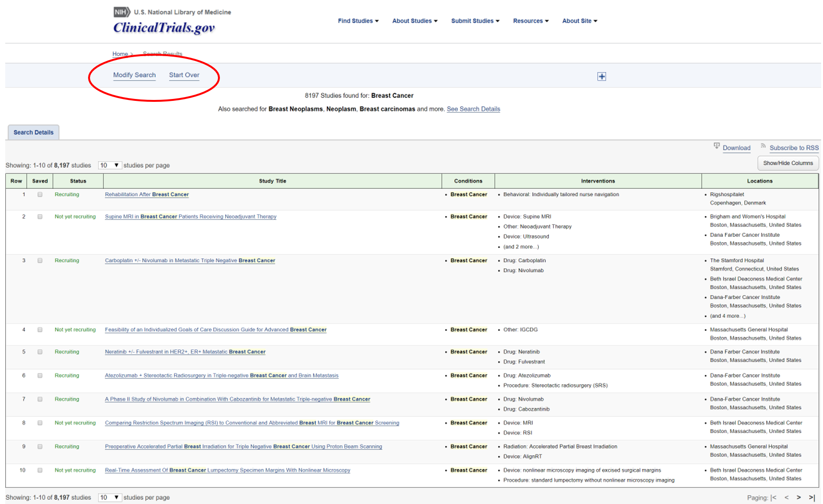Open Submit Studies dropdown menu

coord(475,21)
